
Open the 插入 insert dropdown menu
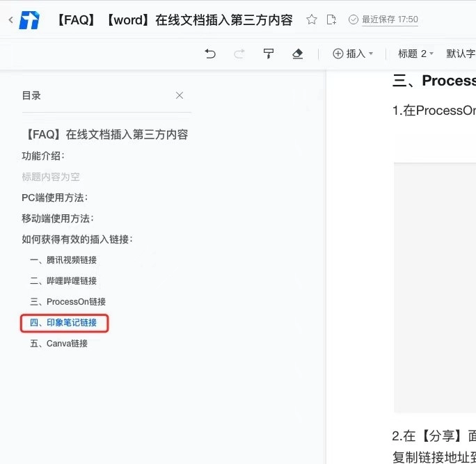click(353, 54)
